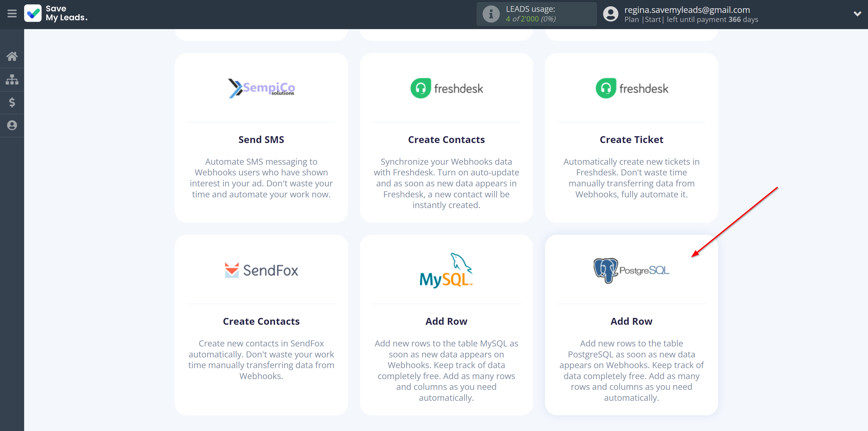Select SendFox Create Contacts title
This screenshot has width=868, height=431.
(x=261, y=321)
